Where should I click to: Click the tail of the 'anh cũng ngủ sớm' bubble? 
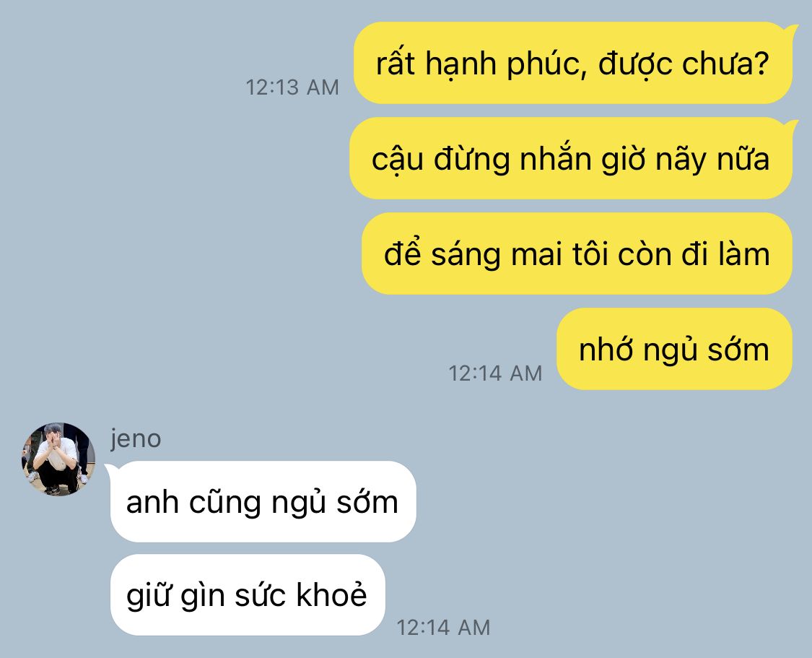111,469
